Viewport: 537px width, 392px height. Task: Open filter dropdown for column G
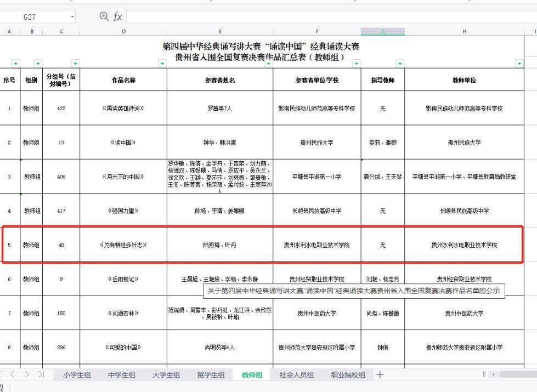400,64
